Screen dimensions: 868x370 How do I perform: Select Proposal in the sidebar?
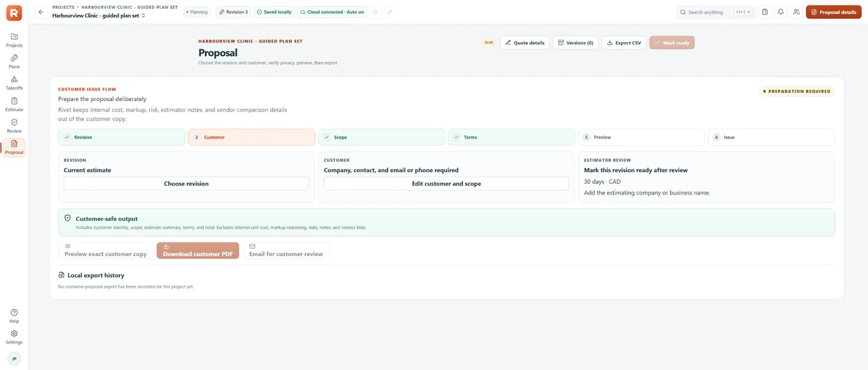pyautogui.click(x=14, y=148)
